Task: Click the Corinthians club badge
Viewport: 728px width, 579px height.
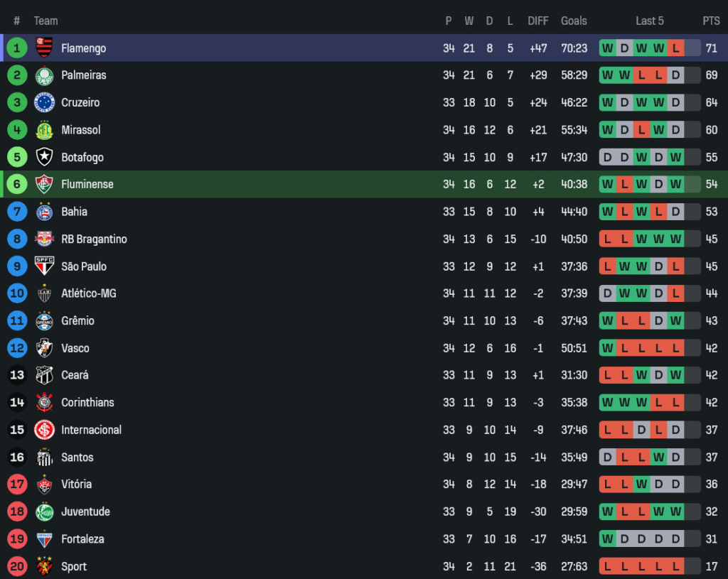Action: coord(44,403)
